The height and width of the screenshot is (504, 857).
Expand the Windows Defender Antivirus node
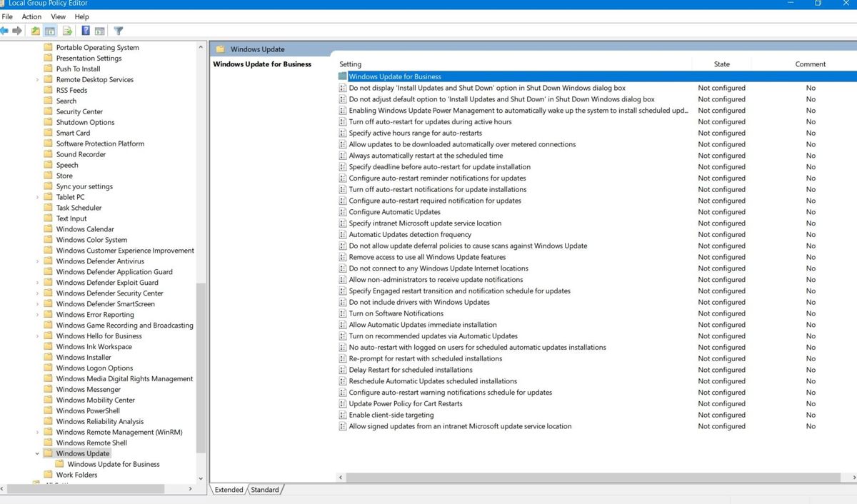[x=37, y=261]
